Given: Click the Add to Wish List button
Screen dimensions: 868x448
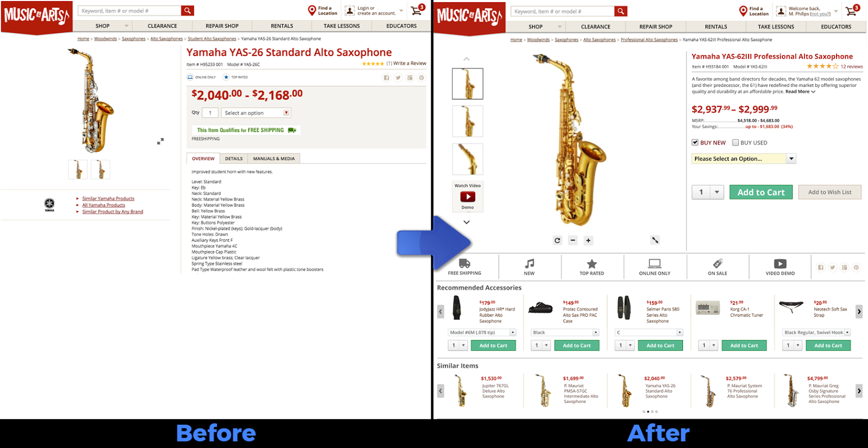Looking at the screenshot, I should [x=830, y=192].
